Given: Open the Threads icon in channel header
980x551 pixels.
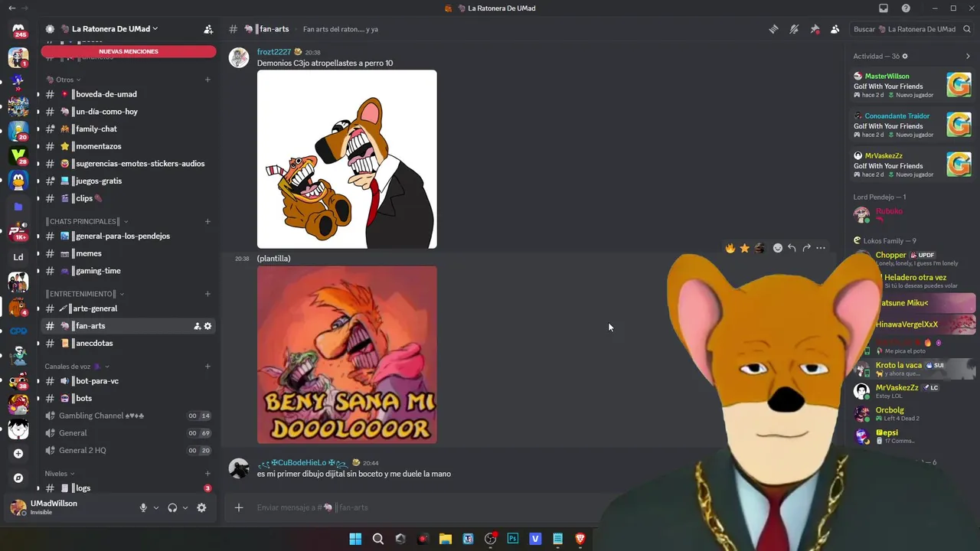Looking at the screenshot, I should click(773, 29).
